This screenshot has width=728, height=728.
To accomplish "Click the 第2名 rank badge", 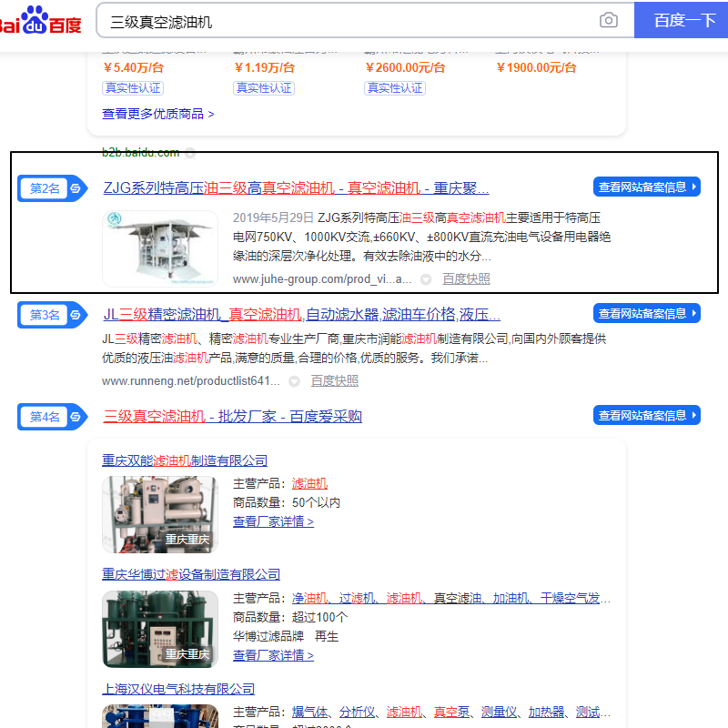I will pyautogui.click(x=52, y=188).
